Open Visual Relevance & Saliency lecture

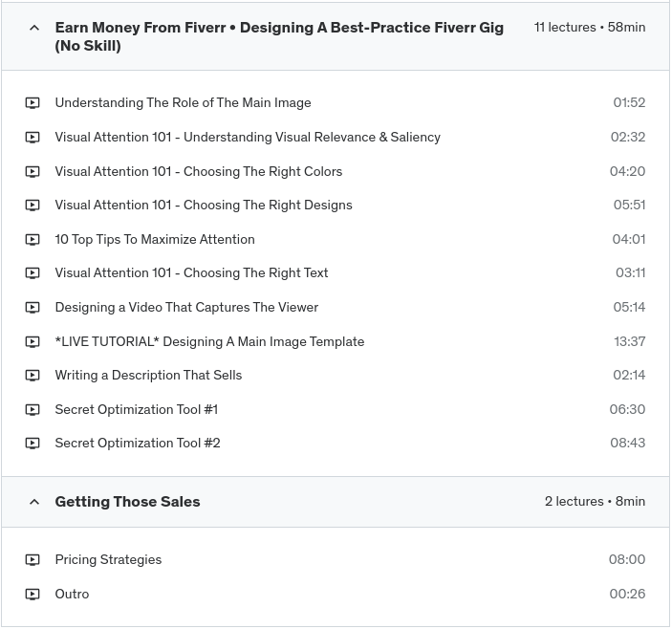tap(248, 138)
